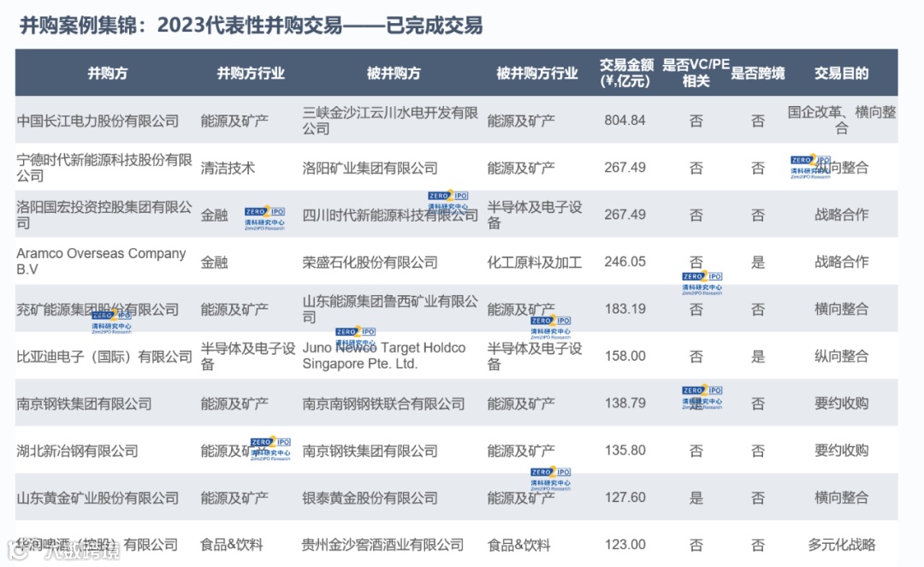Select target 银泰黄金股份有限公司

tap(370, 498)
